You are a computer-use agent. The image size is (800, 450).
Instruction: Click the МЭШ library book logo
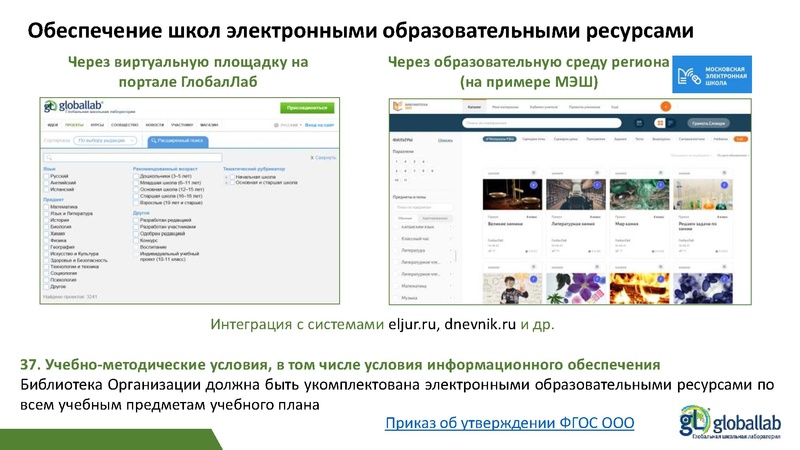pyautogui.click(x=397, y=107)
